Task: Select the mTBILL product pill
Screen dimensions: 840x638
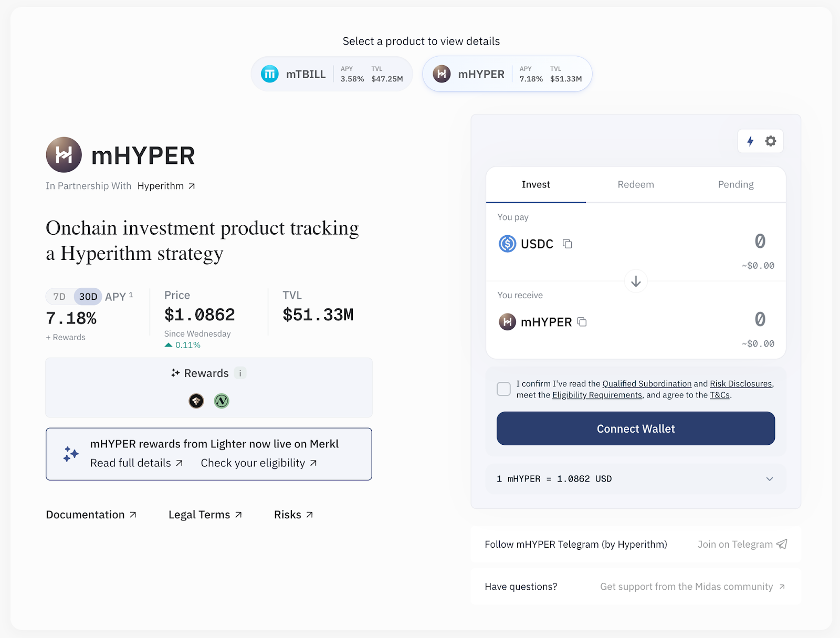Action: point(332,74)
